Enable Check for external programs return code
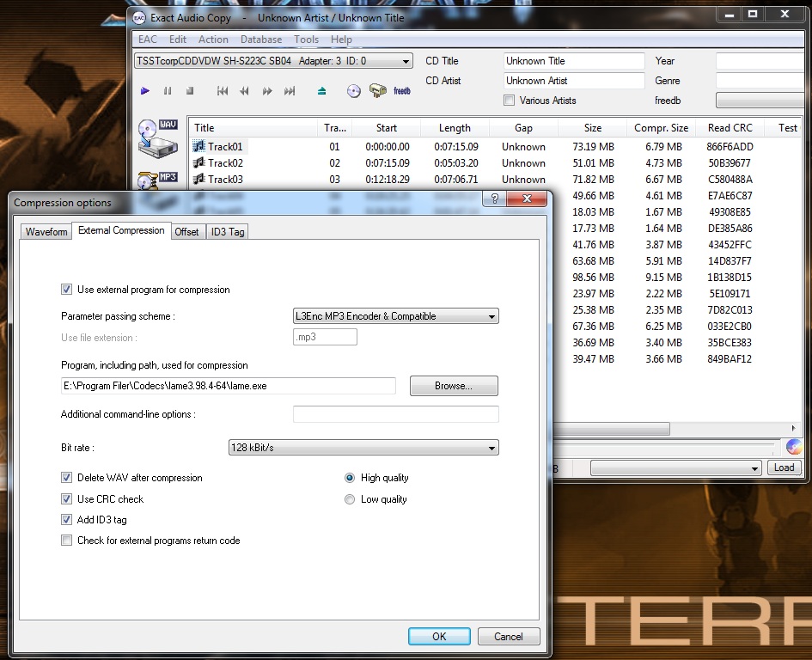This screenshot has height=660, width=812. point(66,541)
